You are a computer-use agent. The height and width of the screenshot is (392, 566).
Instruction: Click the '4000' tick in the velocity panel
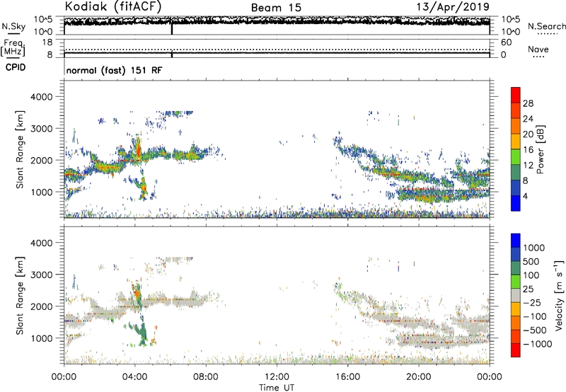[42, 243]
